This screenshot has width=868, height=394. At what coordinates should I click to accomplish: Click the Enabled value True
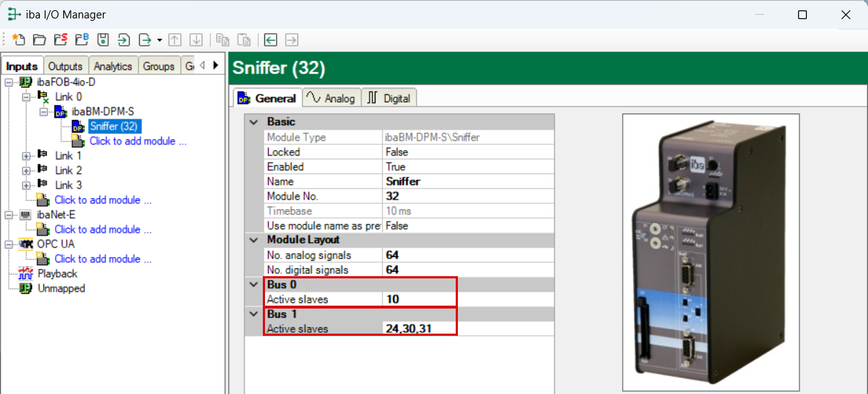(467, 166)
